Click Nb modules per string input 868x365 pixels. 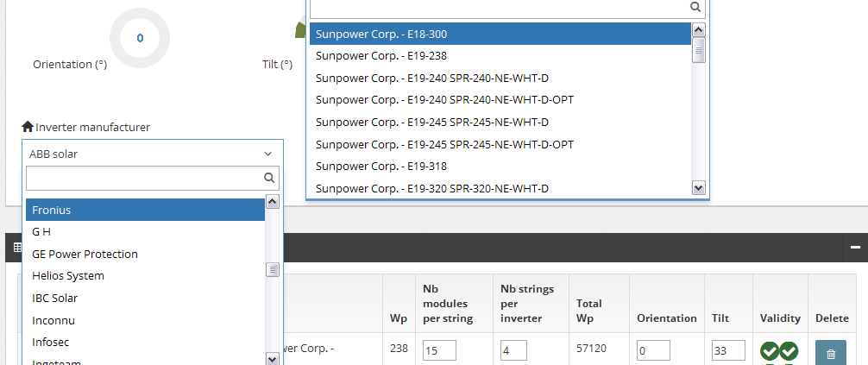click(x=439, y=350)
